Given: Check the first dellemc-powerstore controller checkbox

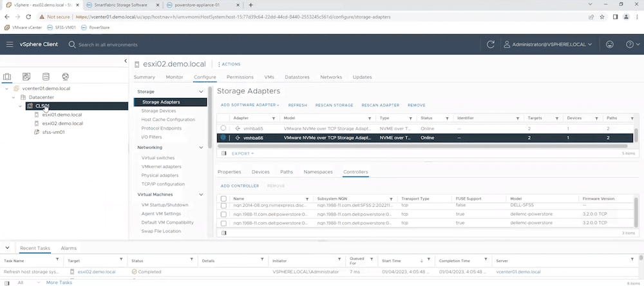Looking at the screenshot, I should (x=224, y=214).
